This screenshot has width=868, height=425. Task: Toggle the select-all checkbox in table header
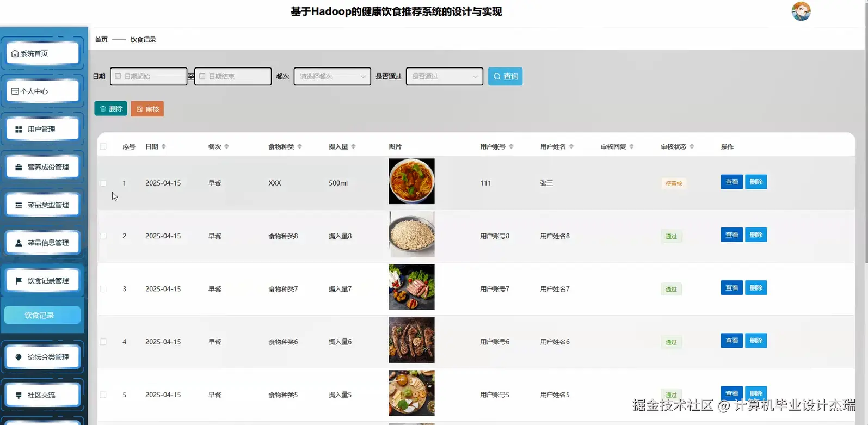(103, 146)
